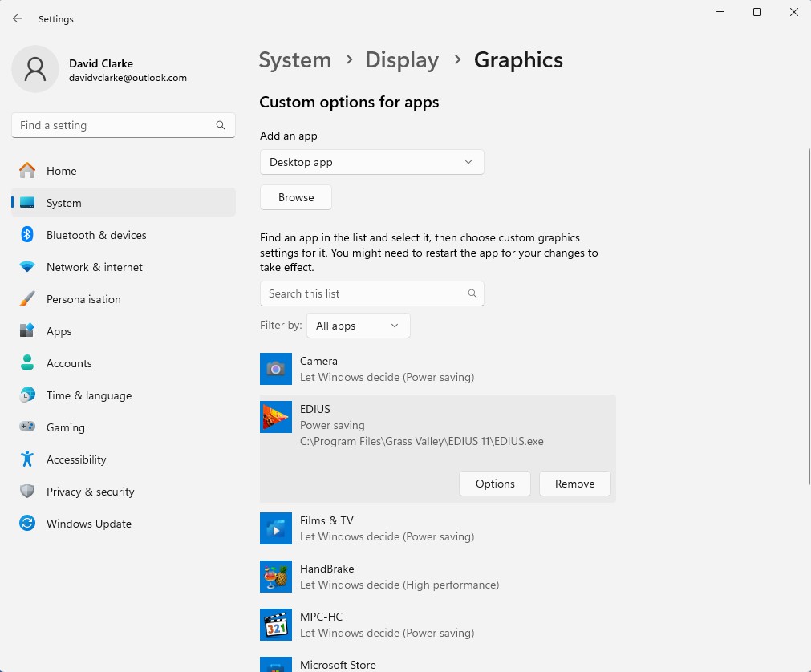Click the Home house icon in sidebar
This screenshot has width=811, height=672.
[27, 171]
